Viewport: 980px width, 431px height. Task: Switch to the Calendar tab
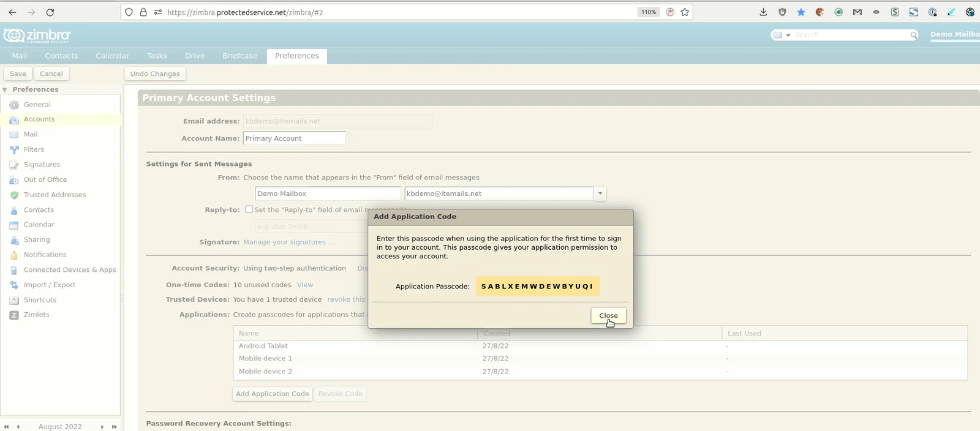(113, 56)
